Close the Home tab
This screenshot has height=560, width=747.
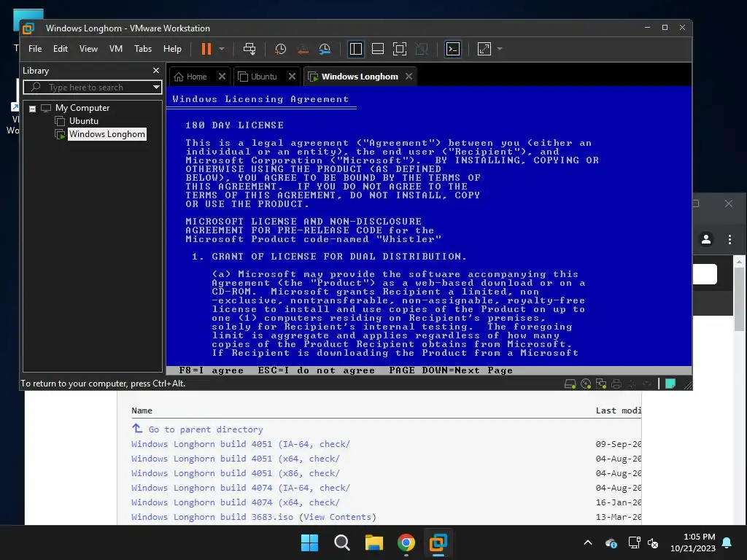(x=222, y=76)
